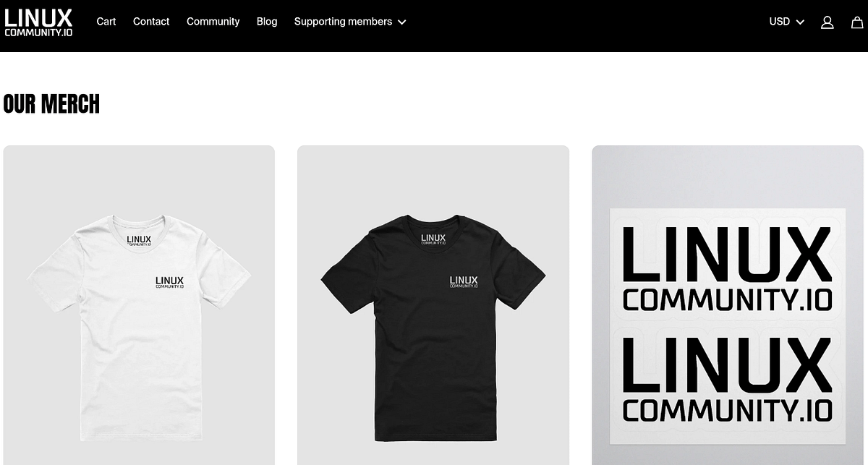Go to the Cart menu link
Screen dimensions: 868x465
[106, 22]
